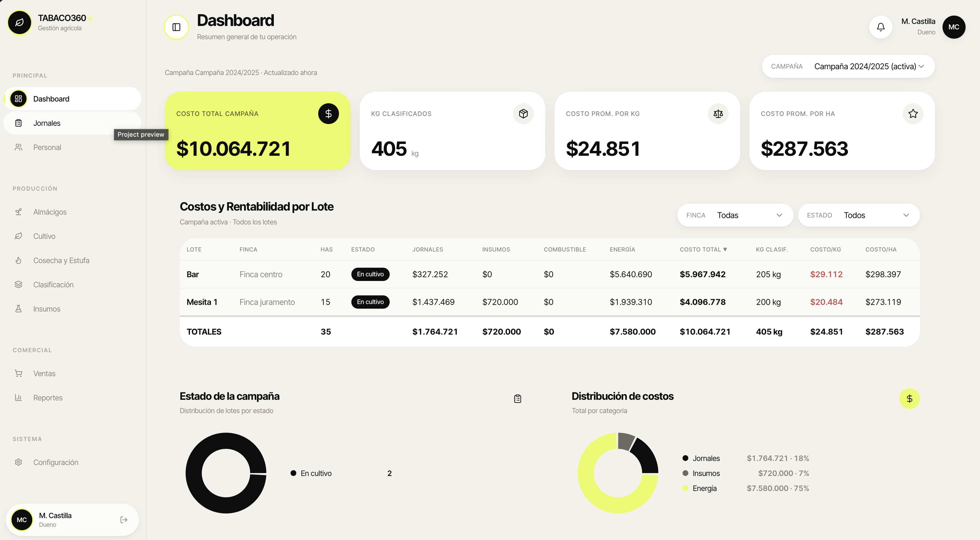Click the Kg Clasificados 405 kg card
This screenshot has height=540, width=980.
(452, 131)
